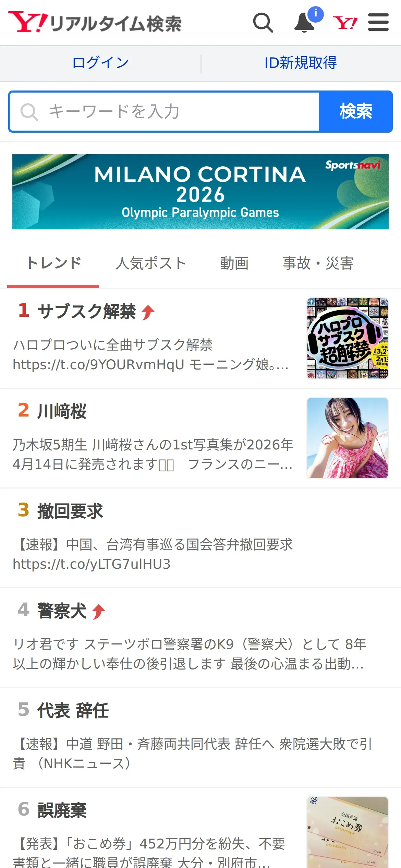Switch to the 人気ポスト tab

151,263
